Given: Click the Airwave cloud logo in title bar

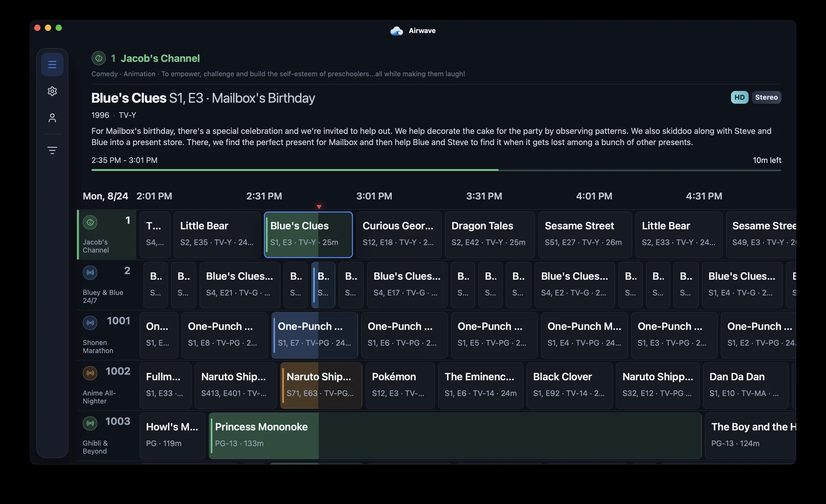Looking at the screenshot, I should (397, 31).
